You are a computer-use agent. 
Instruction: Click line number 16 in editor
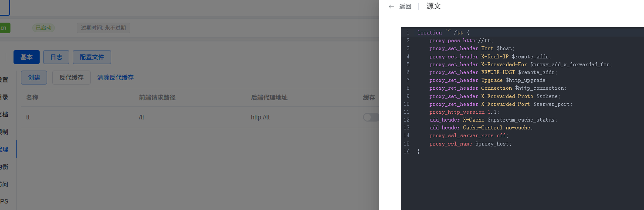pos(407,152)
